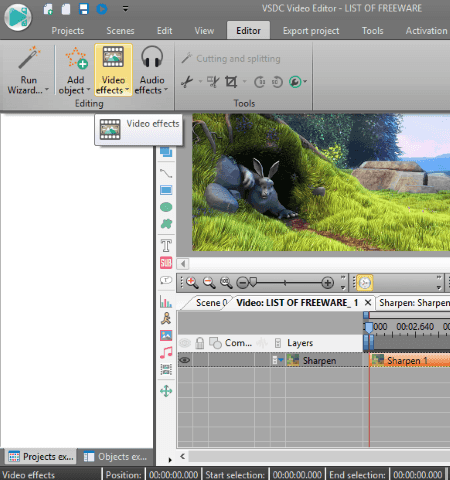Screen dimensions: 450x480
Task: Add animation with the running figure icon
Action: (166, 318)
